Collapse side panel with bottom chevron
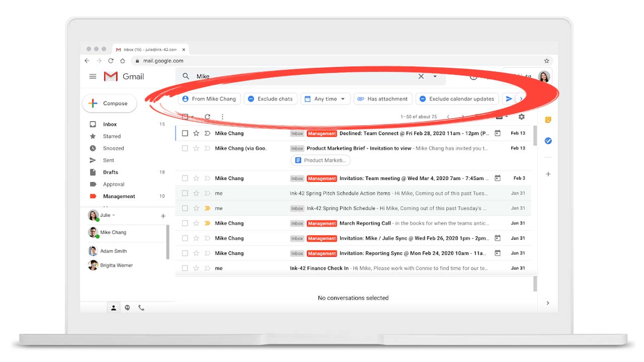644x362 pixels. pyautogui.click(x=548, y=303)
